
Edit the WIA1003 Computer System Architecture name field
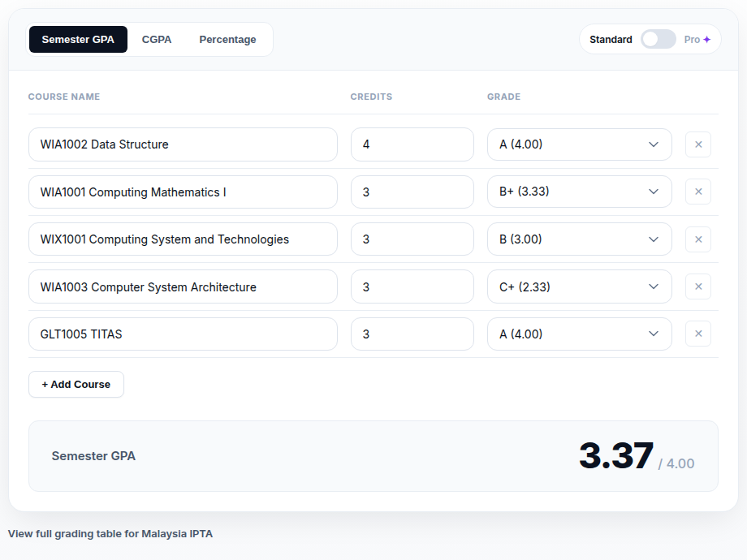pos(183,286)
